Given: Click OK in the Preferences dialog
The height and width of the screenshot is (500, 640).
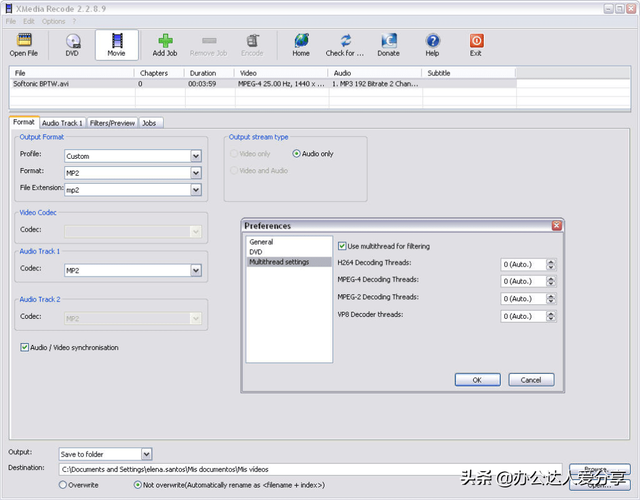Looking at the screenshot, I should pos(478,380).
